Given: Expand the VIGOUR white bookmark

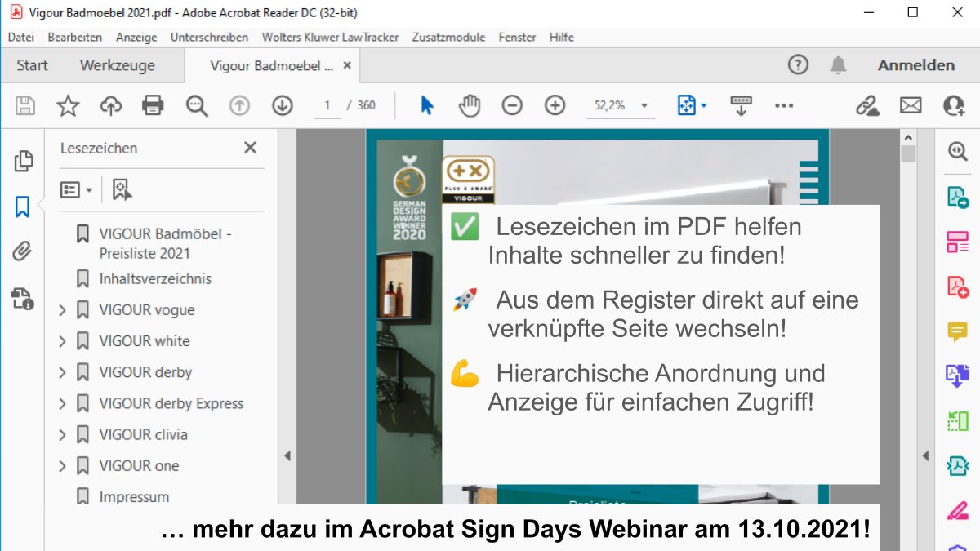Looking at the screenshot, I should (63, 341).
